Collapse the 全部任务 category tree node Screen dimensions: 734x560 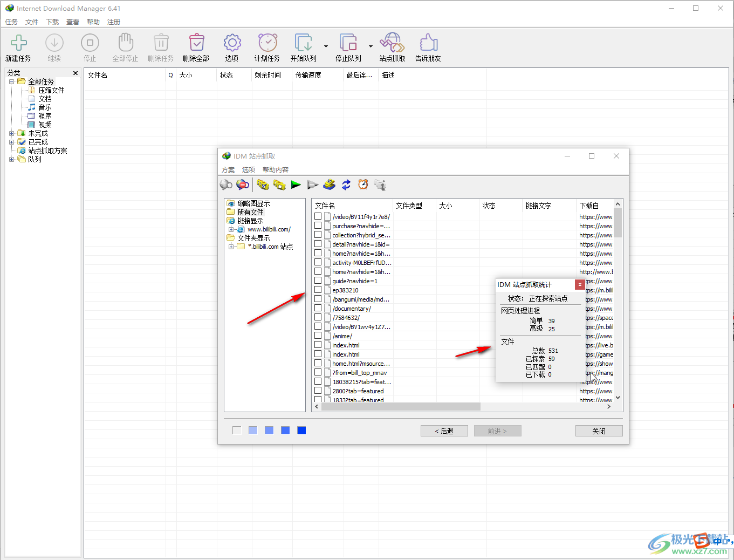(x=12, y=81)
